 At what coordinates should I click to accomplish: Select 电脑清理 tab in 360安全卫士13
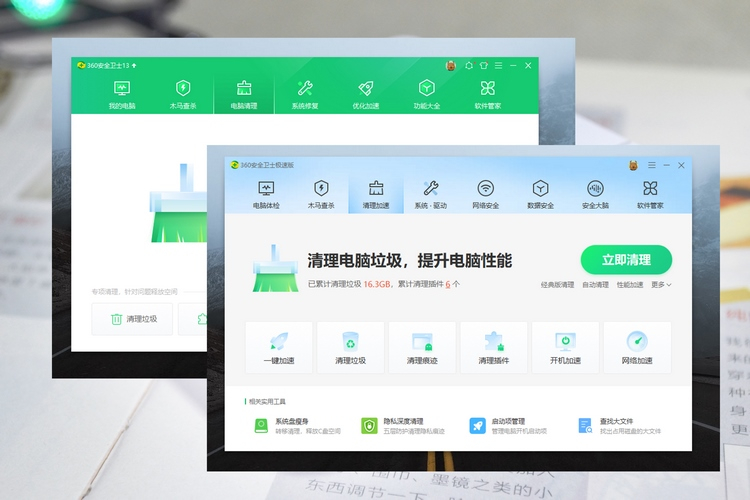(244, 95)
